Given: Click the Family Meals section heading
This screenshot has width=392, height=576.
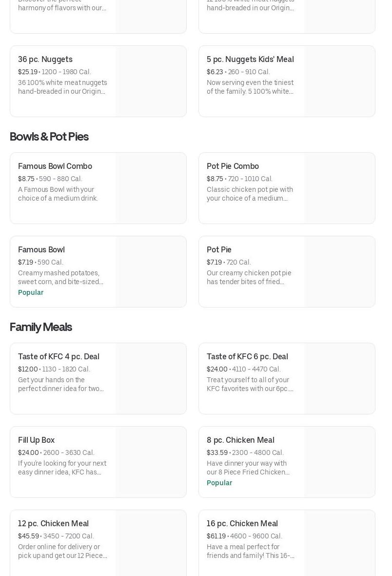Looking at the screenshot, I should (41, 327).
